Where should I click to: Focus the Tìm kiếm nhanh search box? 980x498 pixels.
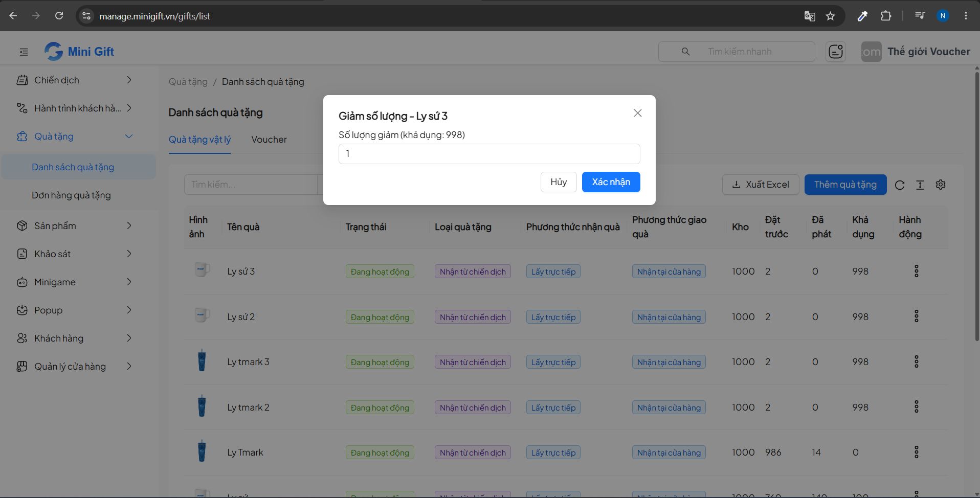pyautogui.click(x=737, y=52)
